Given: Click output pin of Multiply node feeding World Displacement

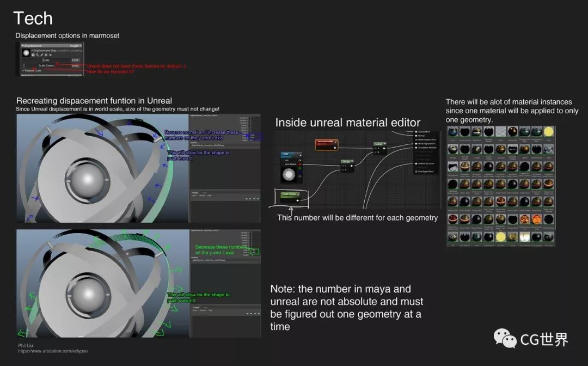Looking at the screenshot, I should pyautogui.click(x=384, y=148).
